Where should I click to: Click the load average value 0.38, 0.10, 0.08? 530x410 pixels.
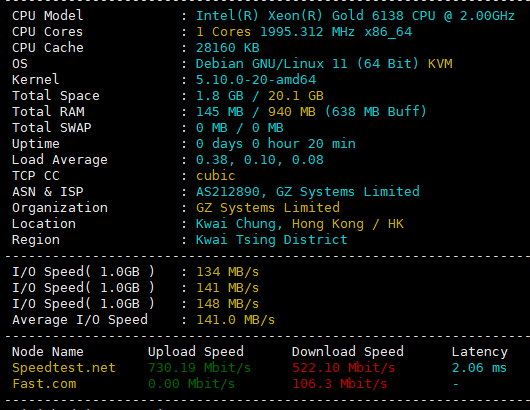pos(260,160)
